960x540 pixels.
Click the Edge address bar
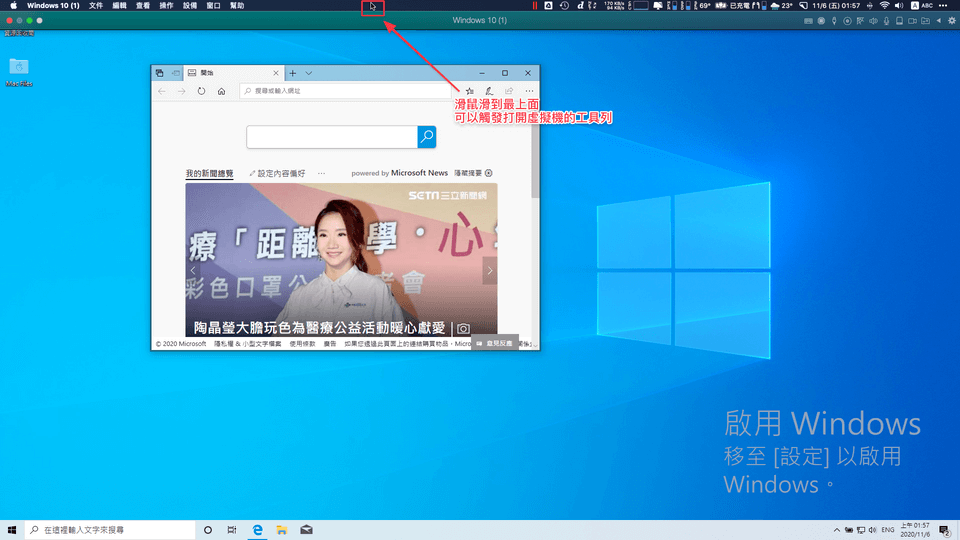[346, 91]
